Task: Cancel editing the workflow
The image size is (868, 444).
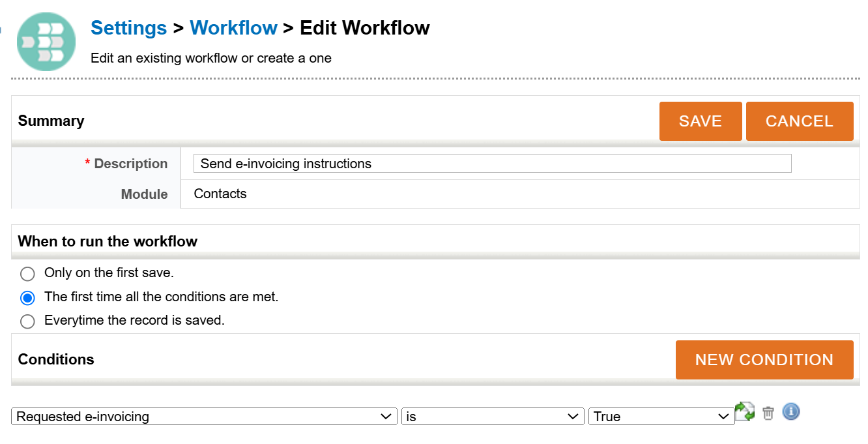Action: (800, 121)
